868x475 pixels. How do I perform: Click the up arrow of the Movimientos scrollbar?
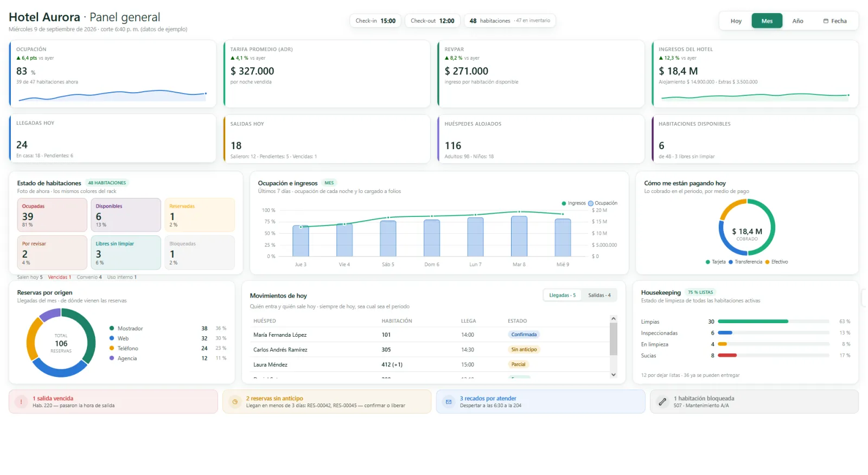(614, 319)
